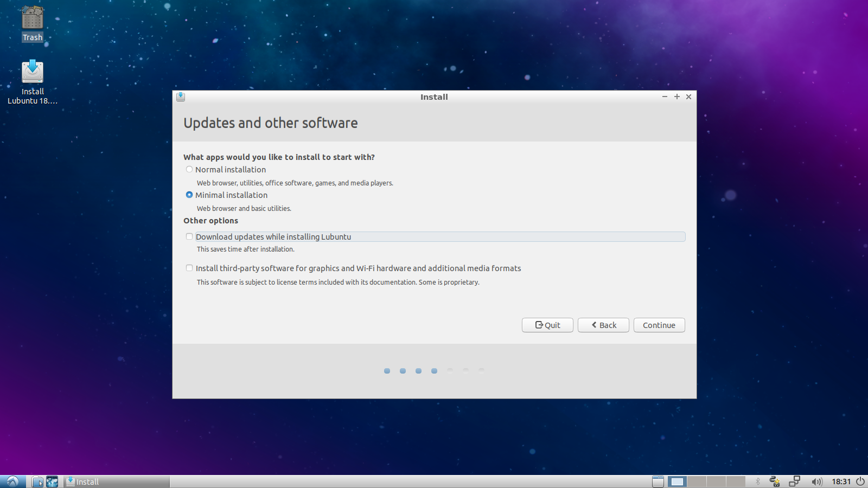Open the volume speaker icon
The width and height of the screenshot is (868, 488).
pos(817,481)
